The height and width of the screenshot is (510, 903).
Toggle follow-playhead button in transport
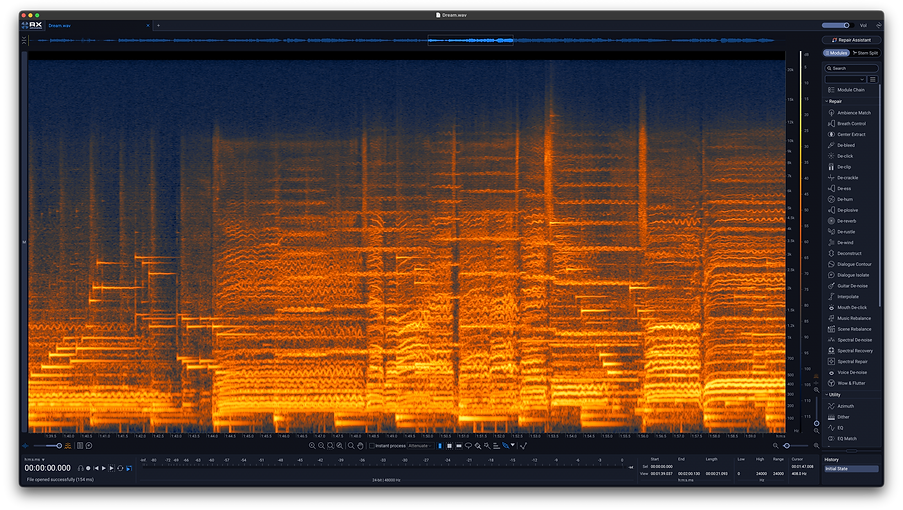coord(129,468)
